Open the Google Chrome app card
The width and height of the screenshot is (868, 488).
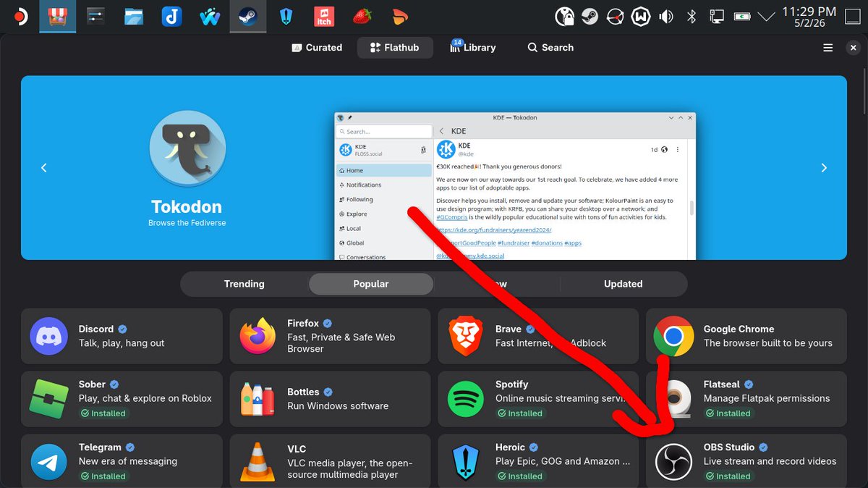pos(746,336)
